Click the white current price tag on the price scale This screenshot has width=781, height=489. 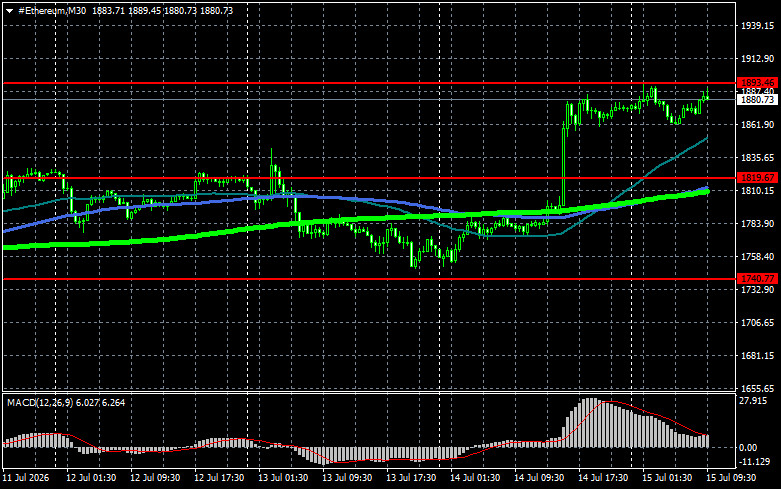(x=757, y=100)
